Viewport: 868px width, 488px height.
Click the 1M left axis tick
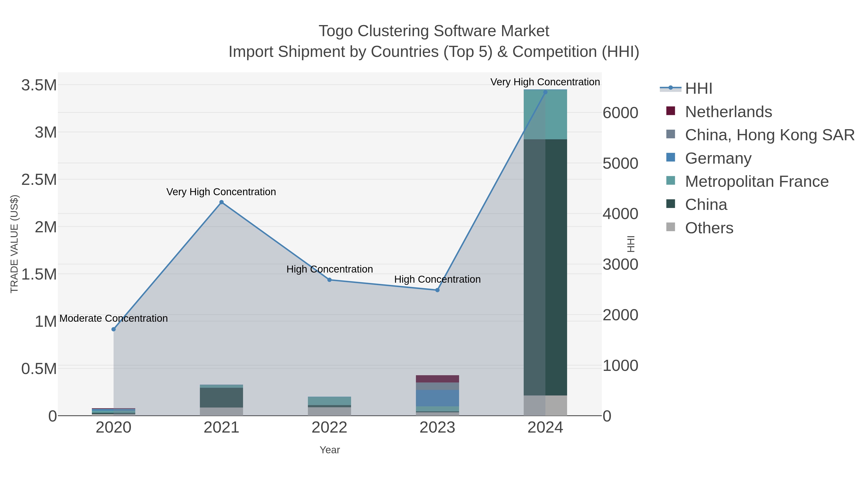click(x=46, y=321)
